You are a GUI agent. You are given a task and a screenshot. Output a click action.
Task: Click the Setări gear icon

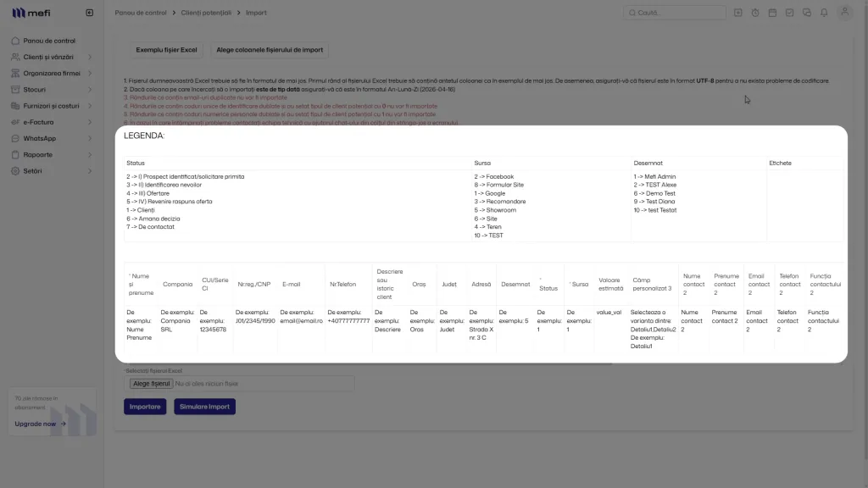[x=15, y=171]
